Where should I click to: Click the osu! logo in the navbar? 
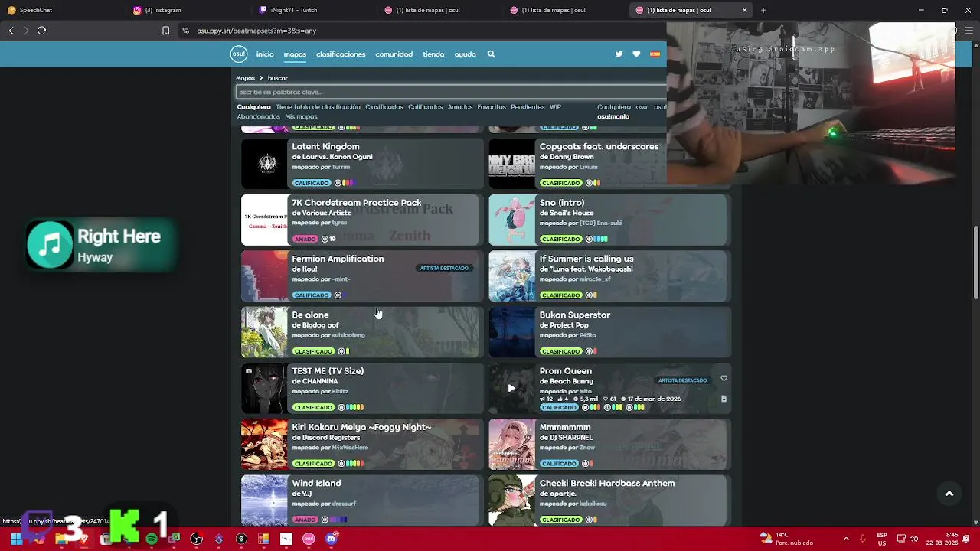coord(239,54)
